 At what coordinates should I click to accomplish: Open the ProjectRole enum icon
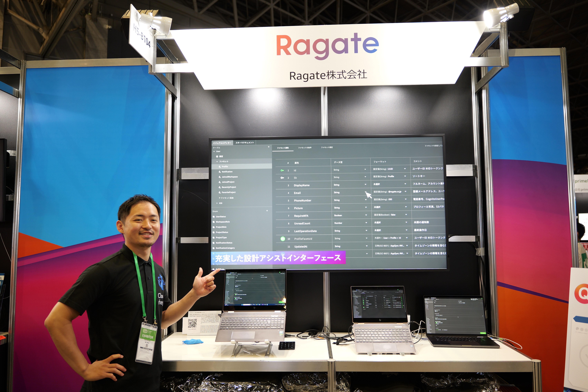(214, 227)
